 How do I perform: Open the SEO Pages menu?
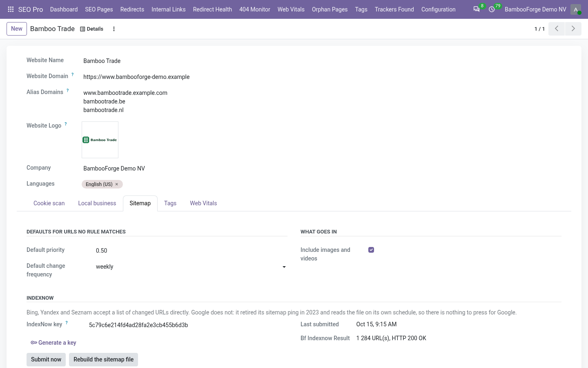click(99, 9)
